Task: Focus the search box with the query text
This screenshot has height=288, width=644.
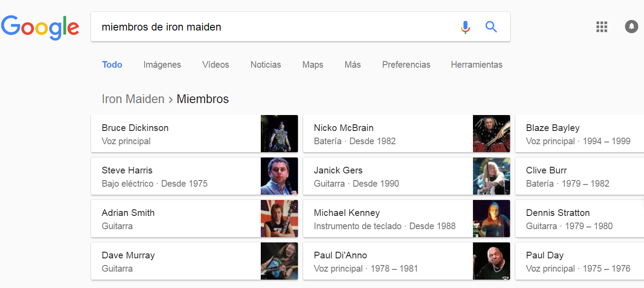Action: [x=274, y=27]
